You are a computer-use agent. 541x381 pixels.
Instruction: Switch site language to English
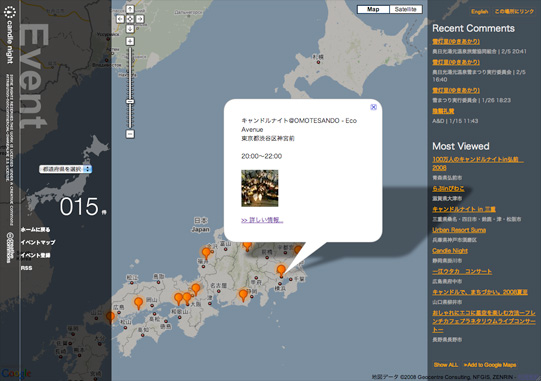point(480,12)
